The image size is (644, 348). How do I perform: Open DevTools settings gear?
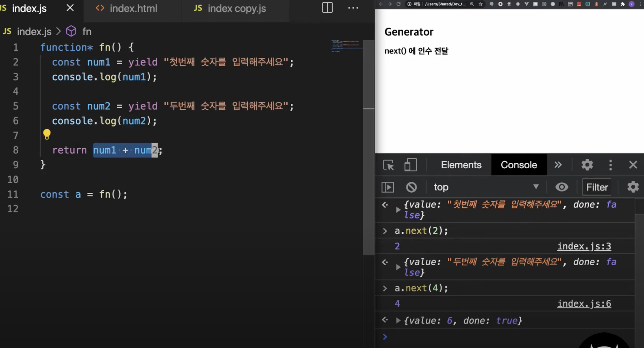pyautogui.click(x=587, y=165)
